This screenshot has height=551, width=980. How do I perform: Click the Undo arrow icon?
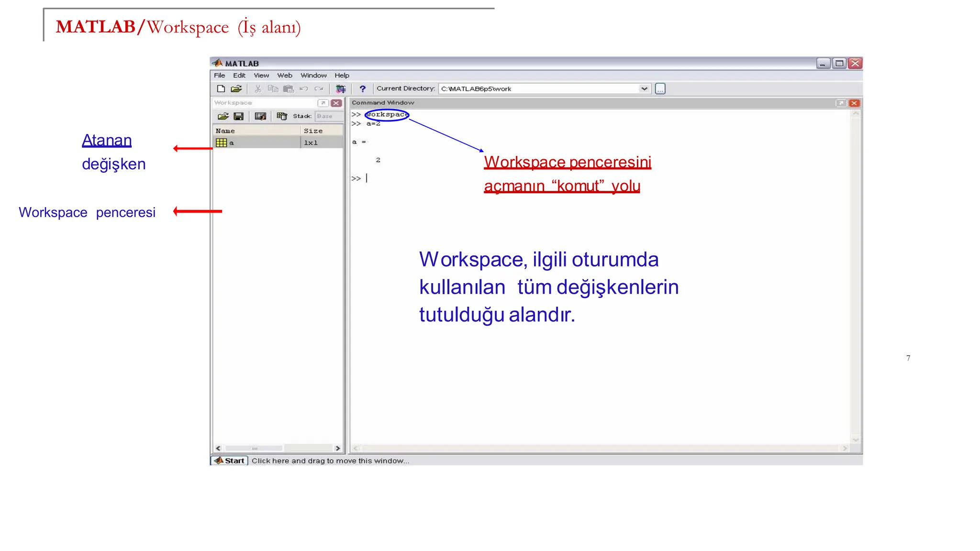303,88
